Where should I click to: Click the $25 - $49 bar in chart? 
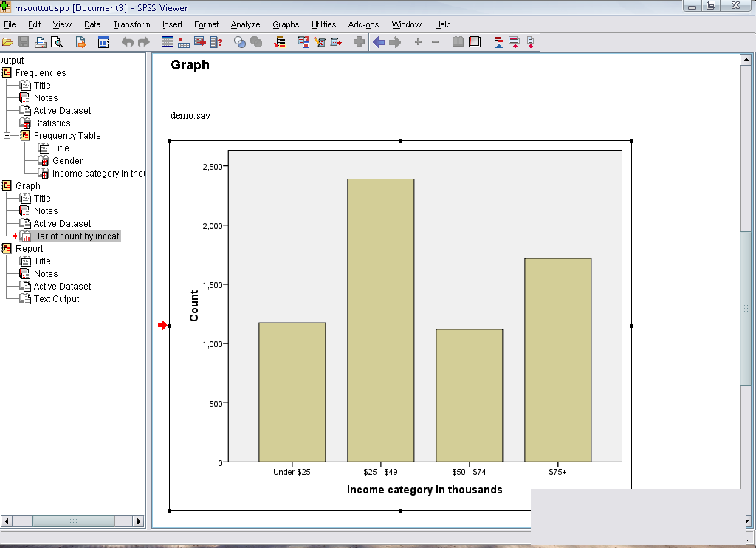click(380, 321)
